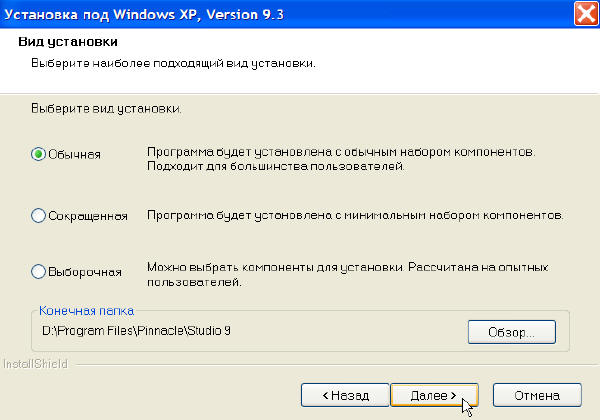Image resolution: width=600 pixels, height=420 pixels.
Task: Select the Обычная radio button circle
Action: click(x=39, y=154)
